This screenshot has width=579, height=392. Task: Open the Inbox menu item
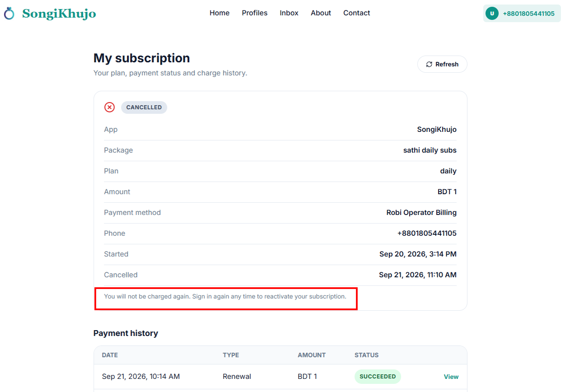289,13
